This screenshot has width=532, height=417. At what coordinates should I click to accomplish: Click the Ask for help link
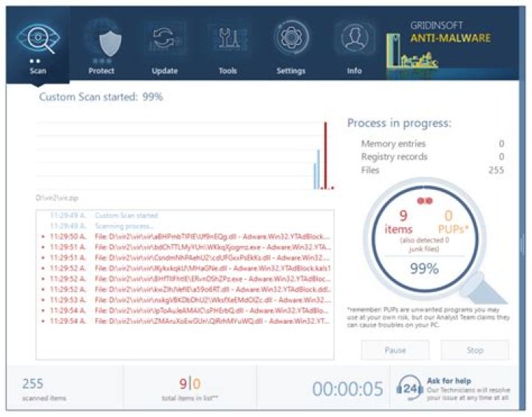449,381
